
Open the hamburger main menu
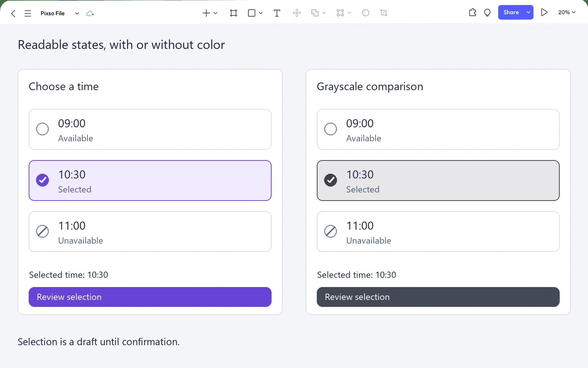(28, 14)
